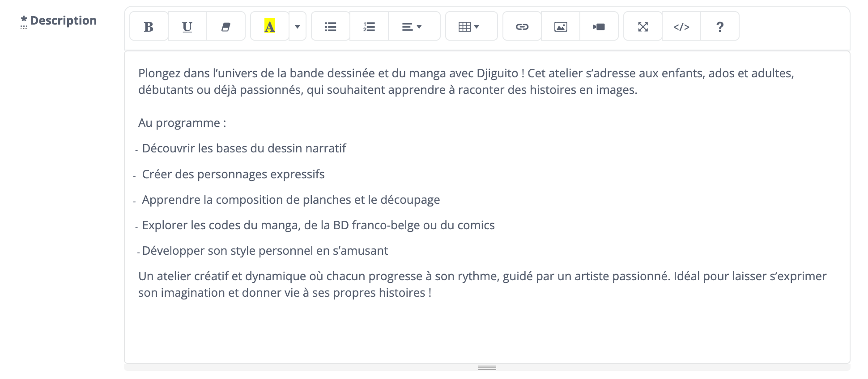This screenshot has height=379, width=868.
Task: Remove font style with eraser icon
Action: [226, 26]
